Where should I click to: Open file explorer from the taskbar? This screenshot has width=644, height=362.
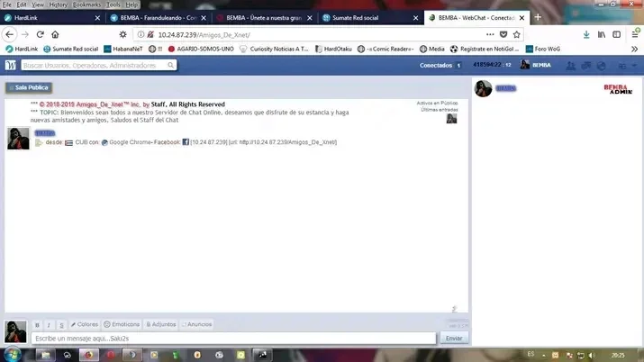click(45, 355)
